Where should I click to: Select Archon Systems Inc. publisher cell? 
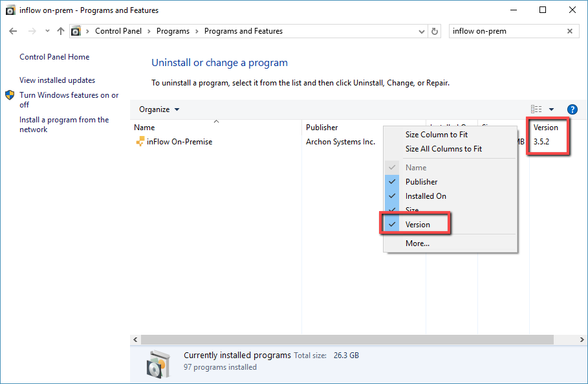(340, 142)
